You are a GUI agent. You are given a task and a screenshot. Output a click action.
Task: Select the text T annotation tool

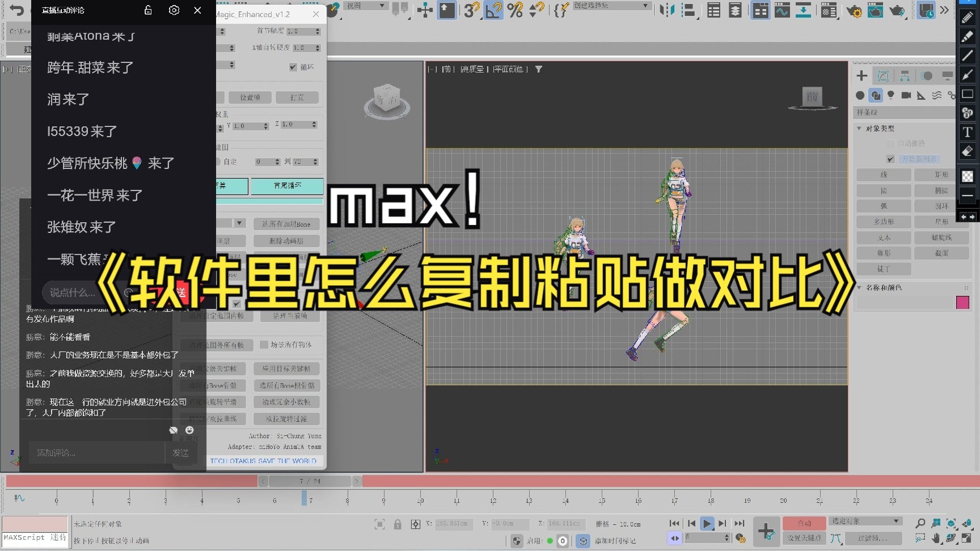pyautogui.click(x=968, y=132)
